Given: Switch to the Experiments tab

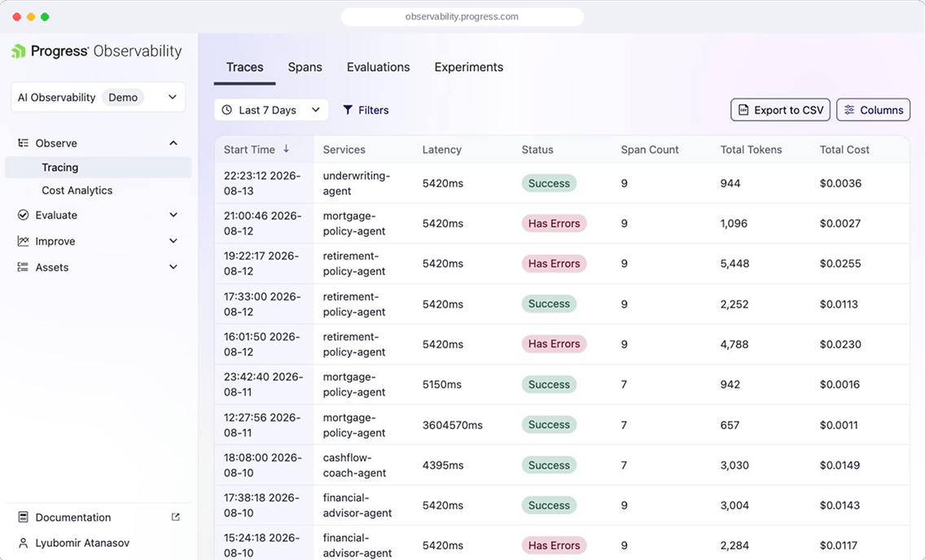Looking at the screenshot, I should pyautogui.click(x=469, y=68).
